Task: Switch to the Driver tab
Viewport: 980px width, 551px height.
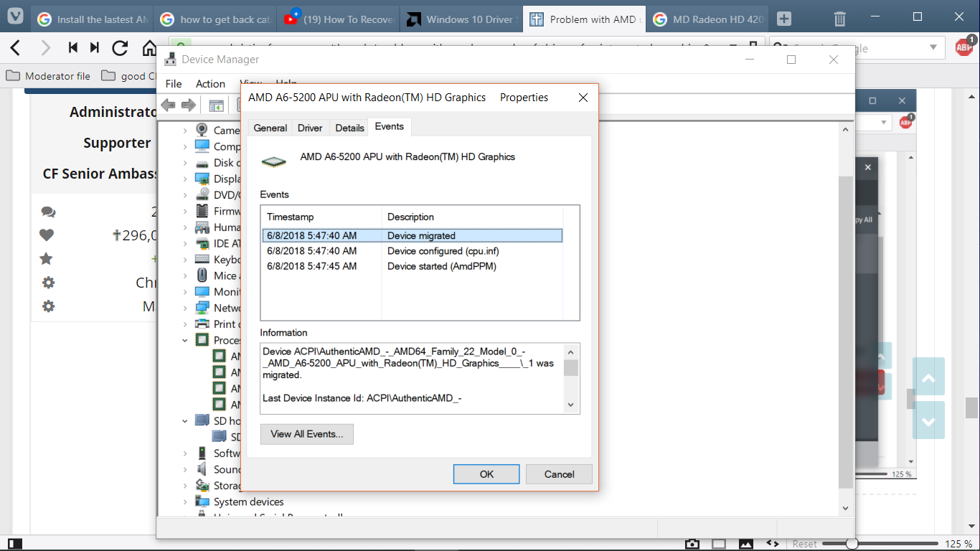Action: 310,128
